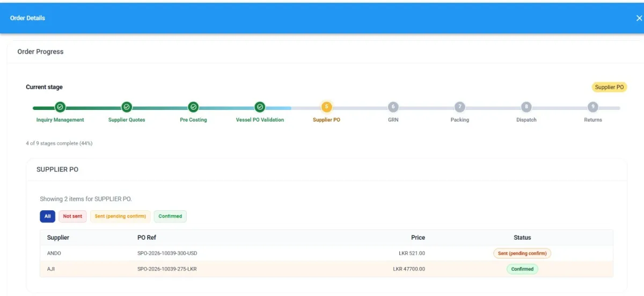The width and height of the screenshot is (644, 296).
Task: Select the Dispatch stage label
Action: (x=526, y=120)
